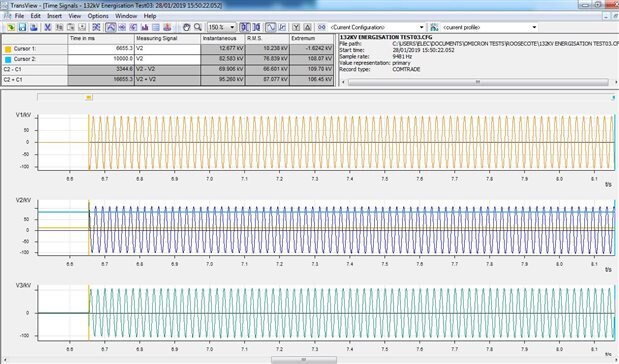Click Cursor 1 time field 6655.3

click(101, 49)
